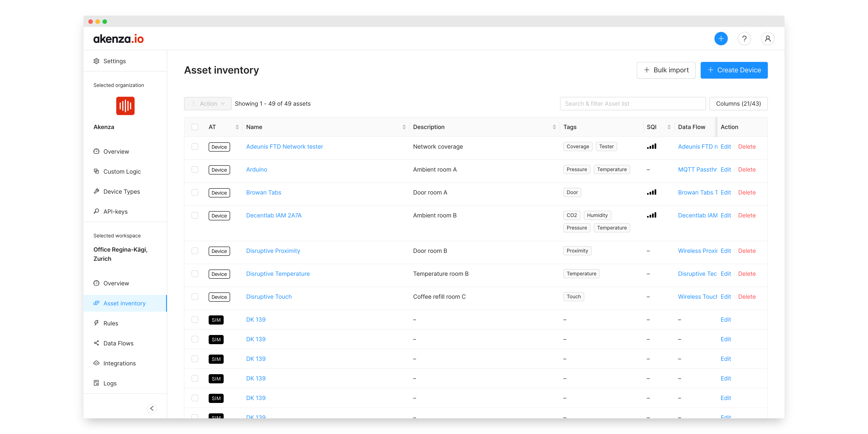868x434 pixels.
Task: Click the Data Flows share icon
Action: [x=96, y=343]
